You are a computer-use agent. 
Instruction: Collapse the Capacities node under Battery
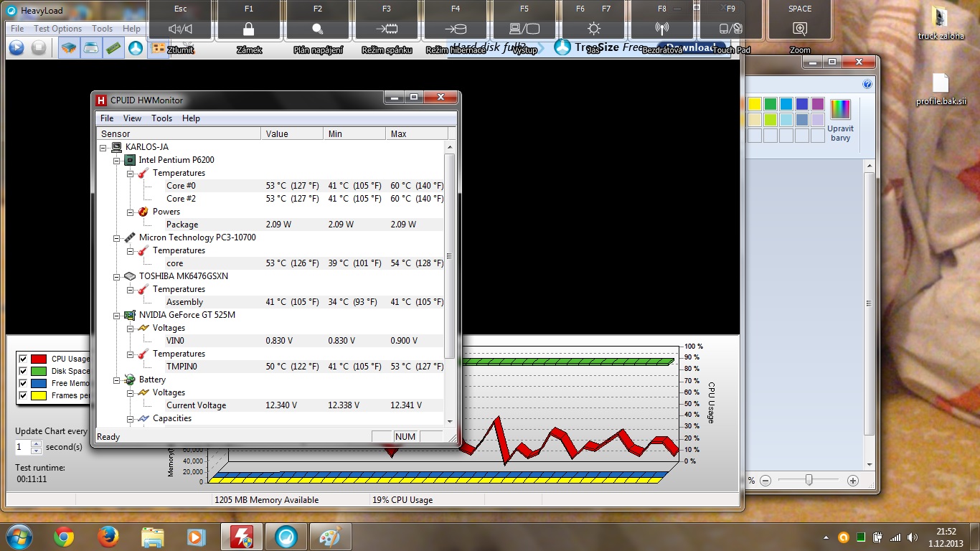click(131, 418)
